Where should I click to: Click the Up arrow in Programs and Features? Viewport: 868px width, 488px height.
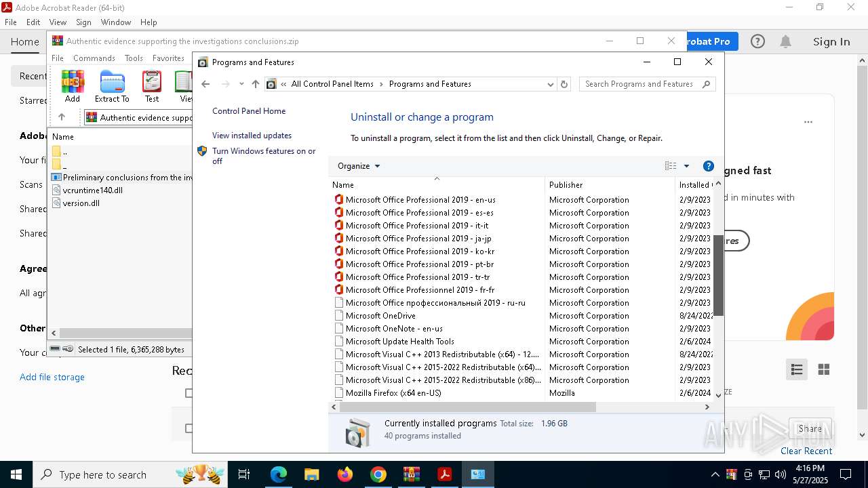[256, 84]
